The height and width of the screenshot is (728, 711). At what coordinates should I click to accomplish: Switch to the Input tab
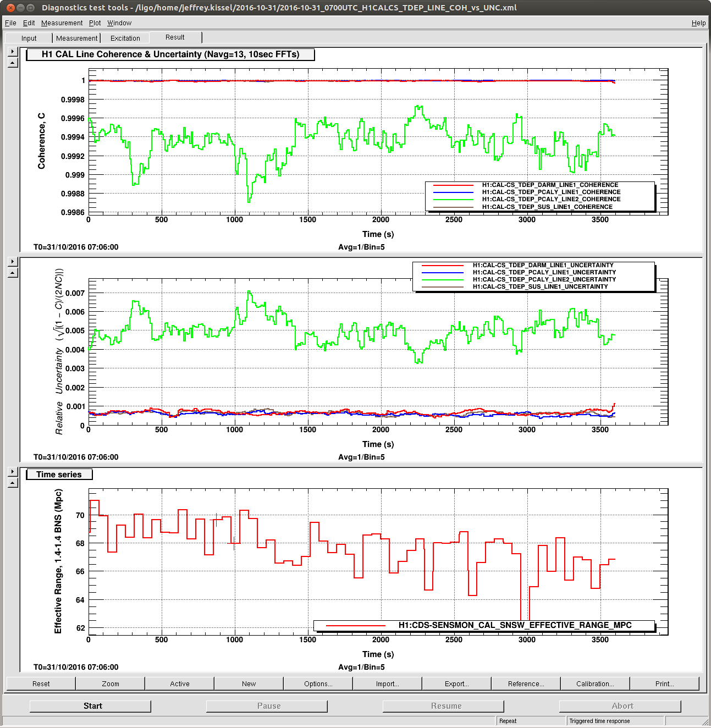point(29,38)
